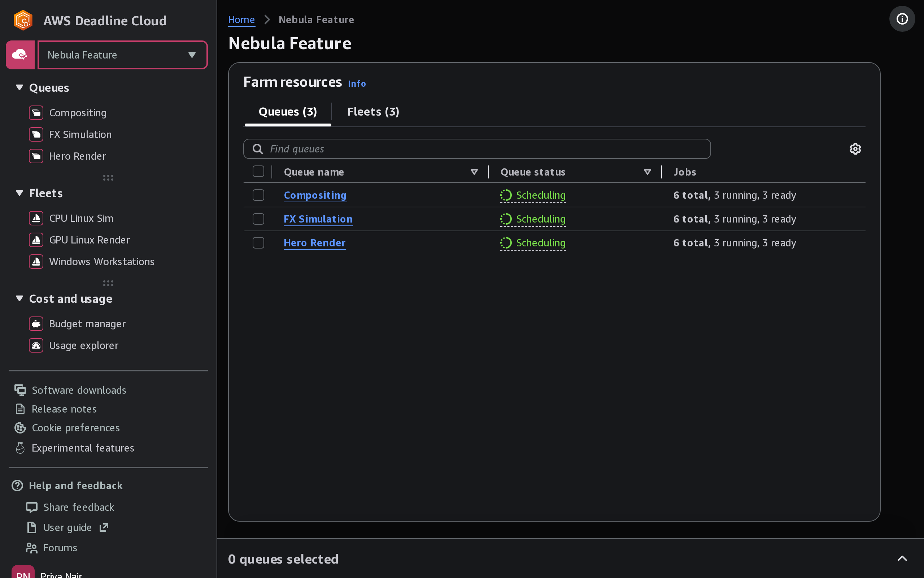The height and width of the screenshot is (578, 924).
Task: Click the Experimental features flask icon
Action: pos(20,448)
